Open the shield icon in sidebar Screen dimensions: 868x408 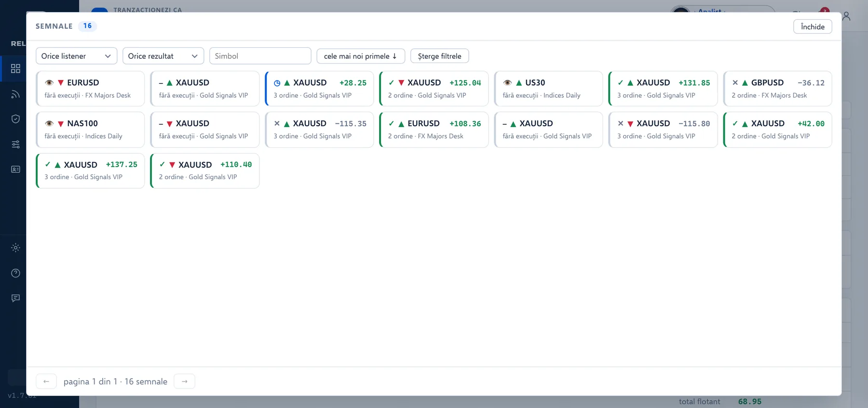(x=15, y=119)
